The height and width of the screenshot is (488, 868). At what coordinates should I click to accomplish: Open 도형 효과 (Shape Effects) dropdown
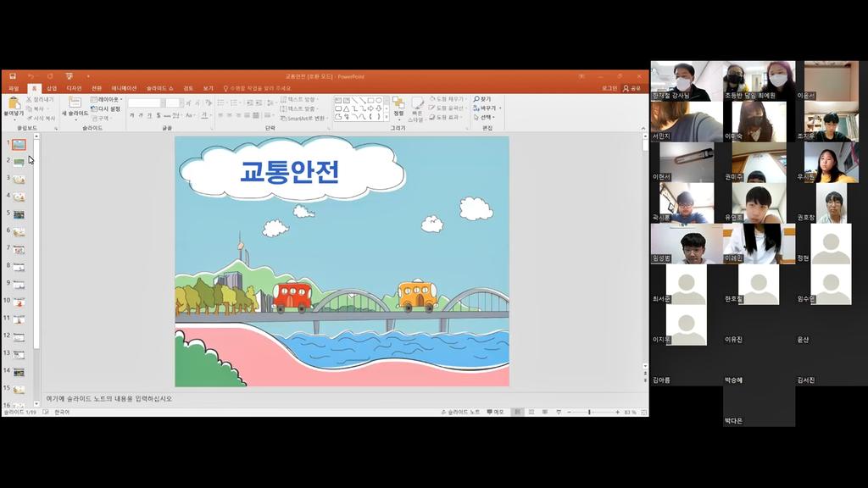(x=446, y=117)
